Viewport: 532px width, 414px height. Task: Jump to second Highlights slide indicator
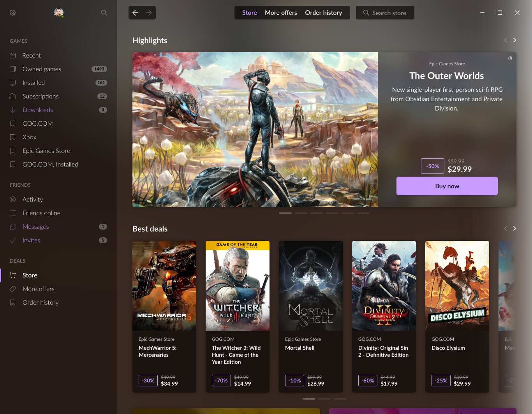[x=301, y=213]
